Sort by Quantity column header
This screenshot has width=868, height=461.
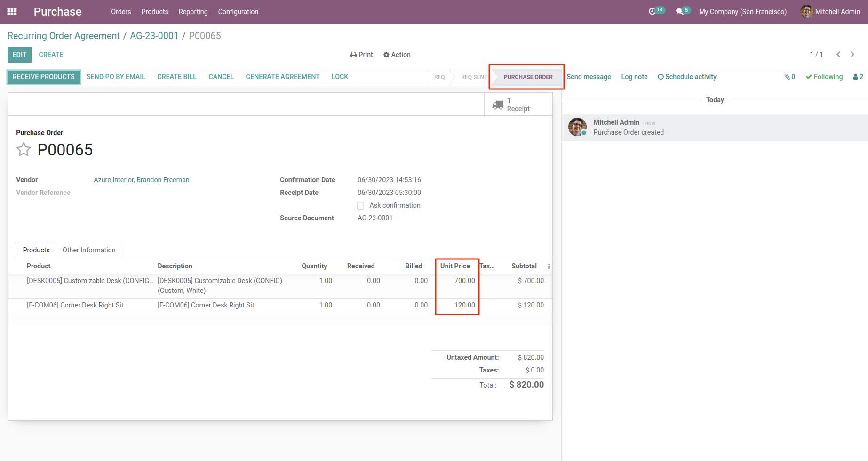[314, 266]
